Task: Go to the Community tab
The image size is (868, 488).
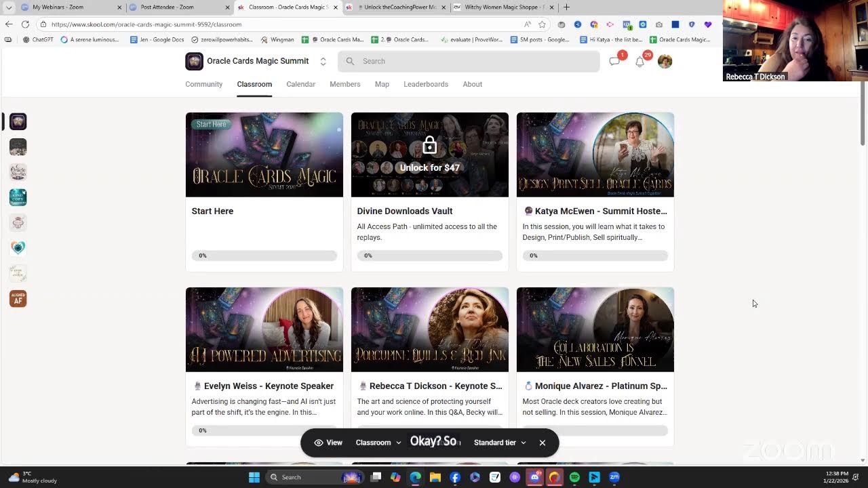Action: (x=203, y=84)
